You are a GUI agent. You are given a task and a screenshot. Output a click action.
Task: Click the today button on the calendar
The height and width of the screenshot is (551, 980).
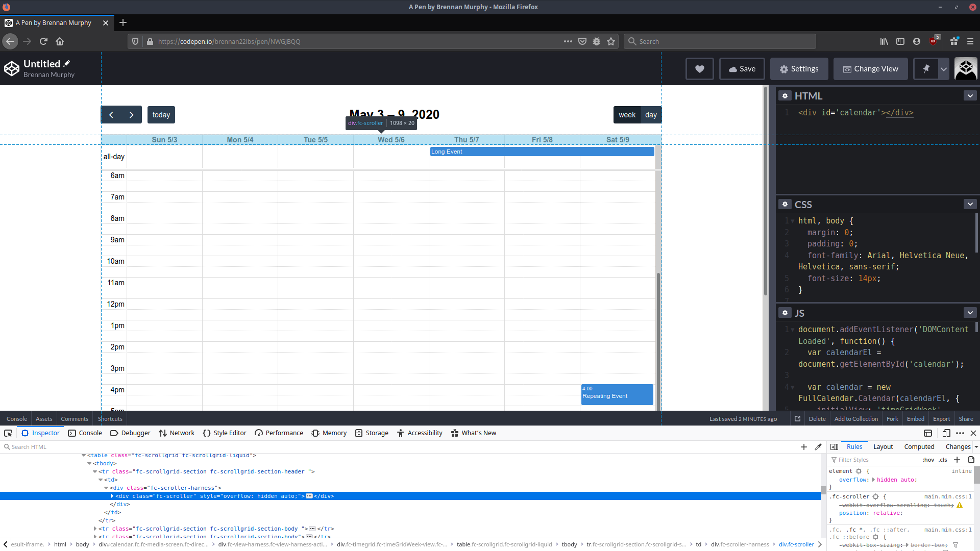tap(161, 114)
